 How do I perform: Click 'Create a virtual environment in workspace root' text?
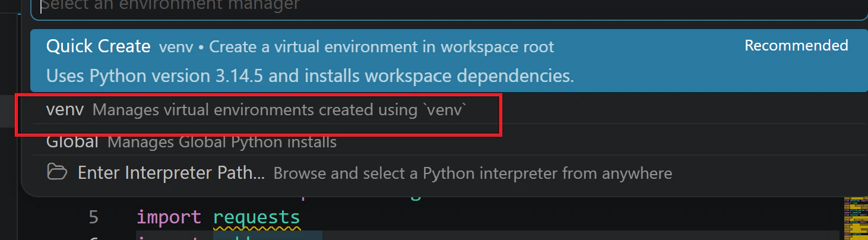(382, 47)
